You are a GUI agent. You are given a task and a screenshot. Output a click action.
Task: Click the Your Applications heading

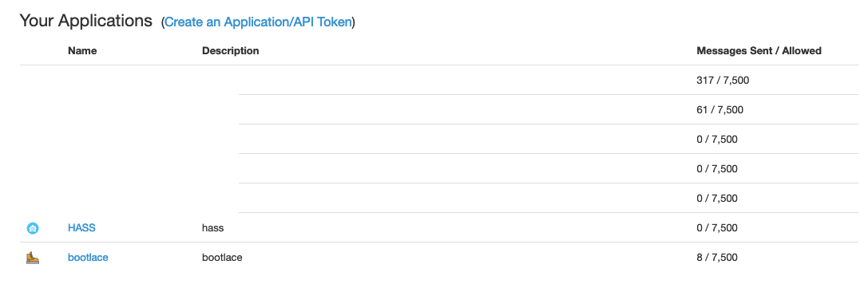(85, 21)
